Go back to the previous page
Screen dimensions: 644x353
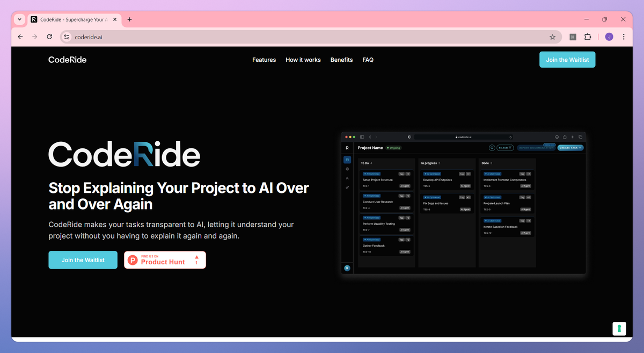point(20,37)
